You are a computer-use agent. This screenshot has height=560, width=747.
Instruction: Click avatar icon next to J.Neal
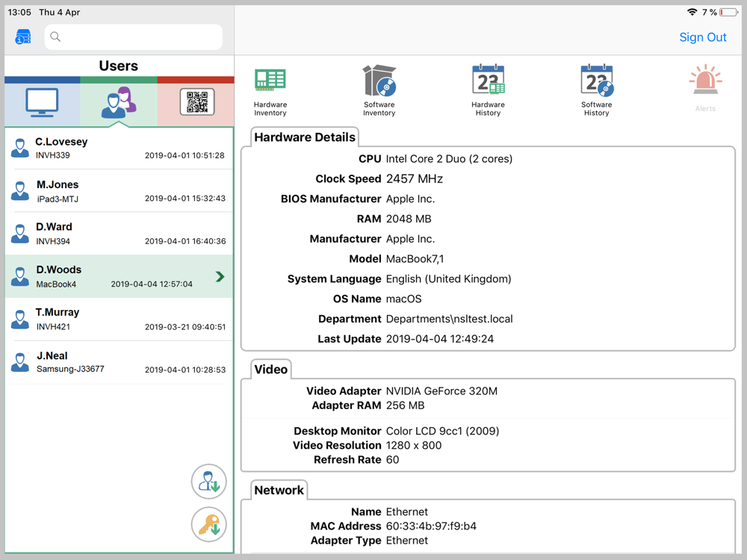[20, 362]
